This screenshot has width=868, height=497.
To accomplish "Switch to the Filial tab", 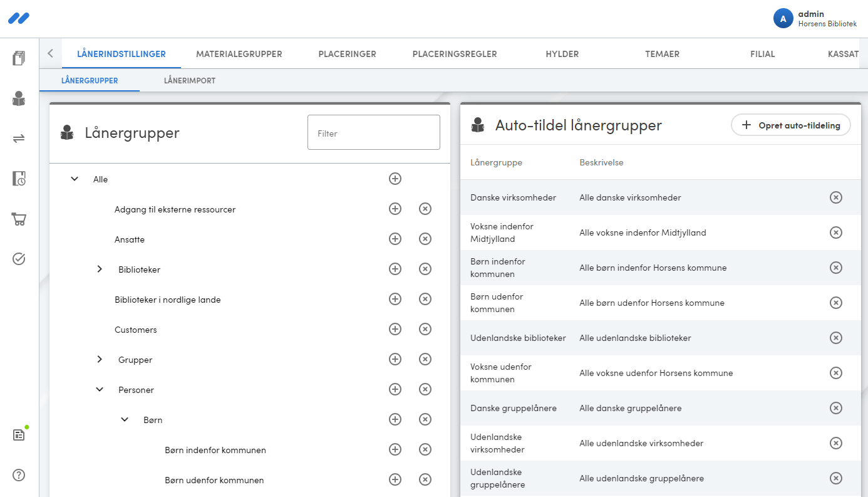I will click(763, 54).
